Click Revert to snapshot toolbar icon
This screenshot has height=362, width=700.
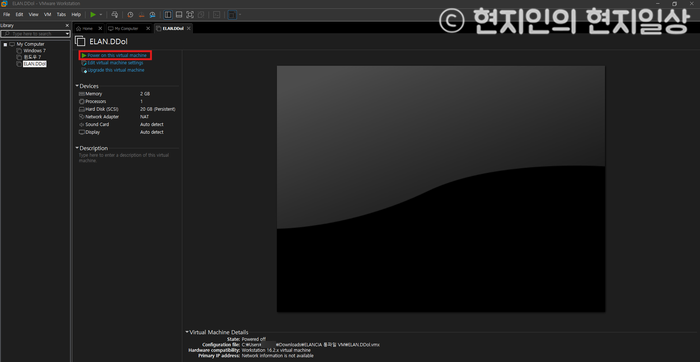coord(142,15)
